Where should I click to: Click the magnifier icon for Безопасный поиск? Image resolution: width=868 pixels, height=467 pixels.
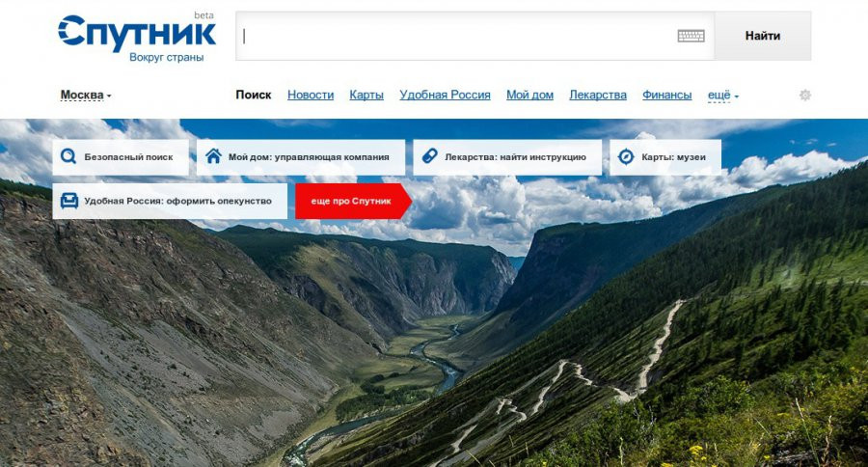point(68,156)
